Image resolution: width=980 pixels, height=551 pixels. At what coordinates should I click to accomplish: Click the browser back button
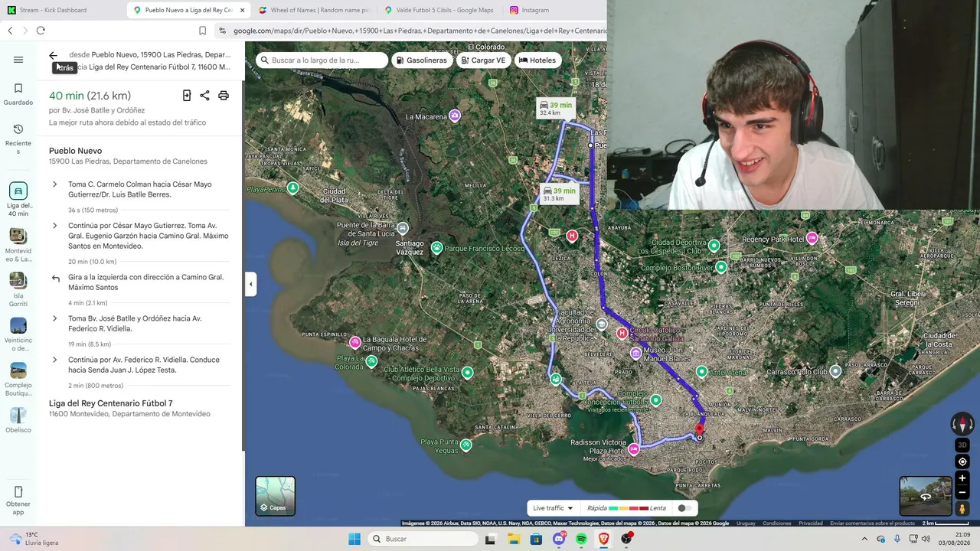tap(10, 31)
